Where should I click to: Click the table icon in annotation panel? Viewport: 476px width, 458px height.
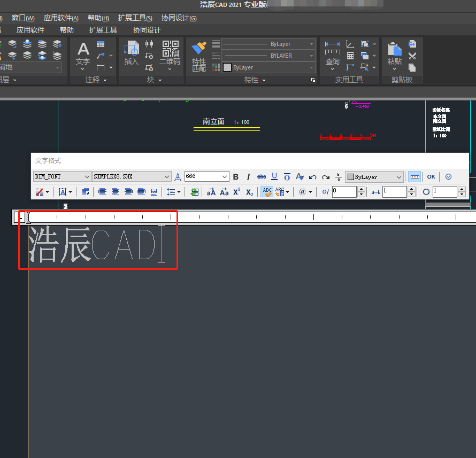[x=101, y=44]
